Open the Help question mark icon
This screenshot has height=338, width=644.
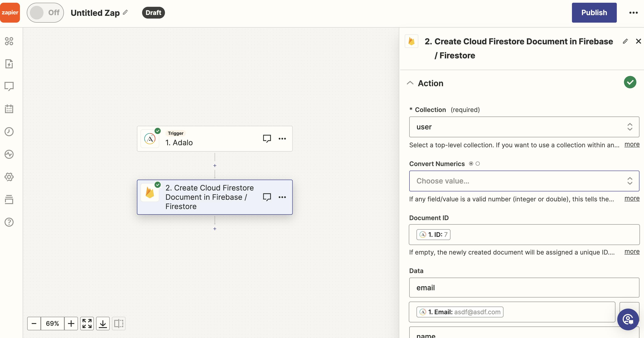[x=9, y=222]
